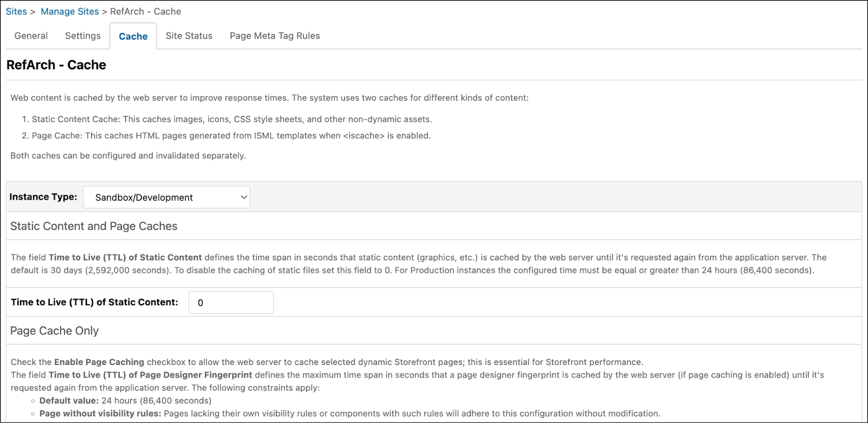Click the Static Content and Page Caches heading
Viewport: 868px width, 423px height.
[94, 226]
